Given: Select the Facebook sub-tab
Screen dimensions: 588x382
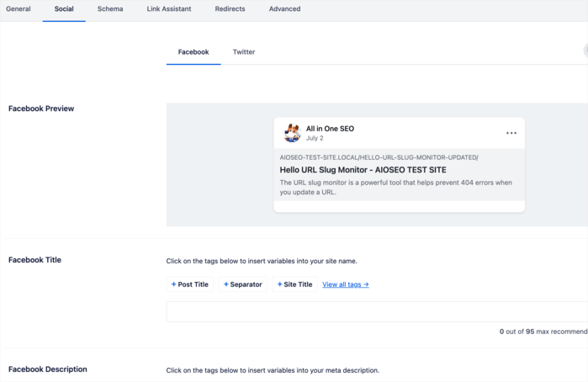Looking at the screenshot, I should pyautogui.click(x=193, y=52).
